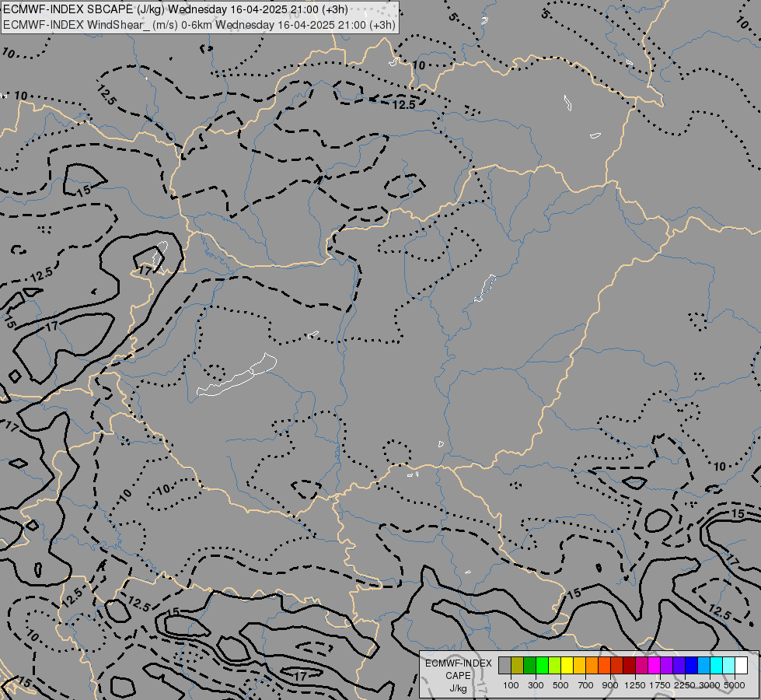Click the WindShear 0-6km title line
761x700 pixels.
[199, 24]
